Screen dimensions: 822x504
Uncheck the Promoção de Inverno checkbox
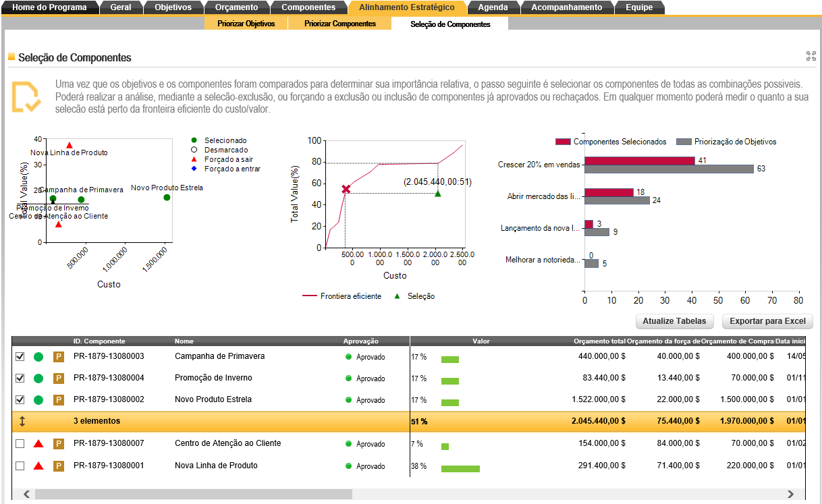pyautogui.click(x=20, y=379)
